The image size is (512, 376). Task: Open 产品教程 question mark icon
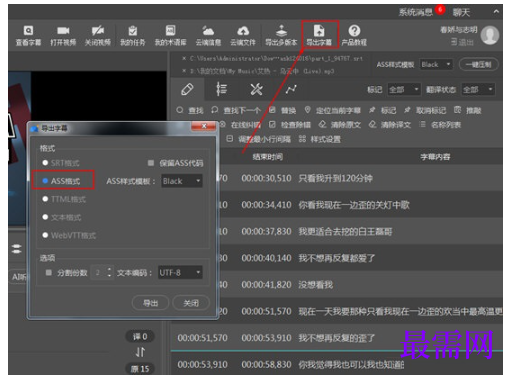pos(354,35)
